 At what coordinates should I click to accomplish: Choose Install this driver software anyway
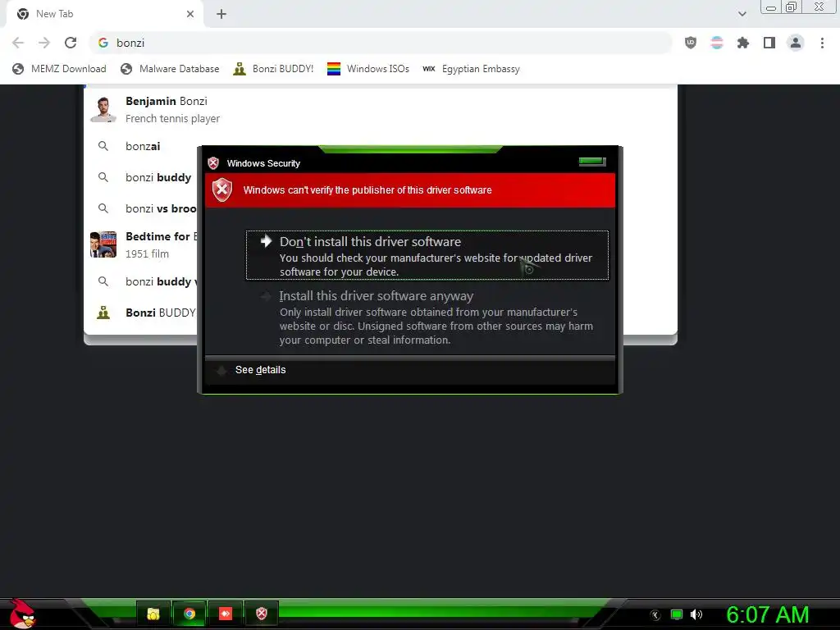pyautogui.click(x=427, y=317)
